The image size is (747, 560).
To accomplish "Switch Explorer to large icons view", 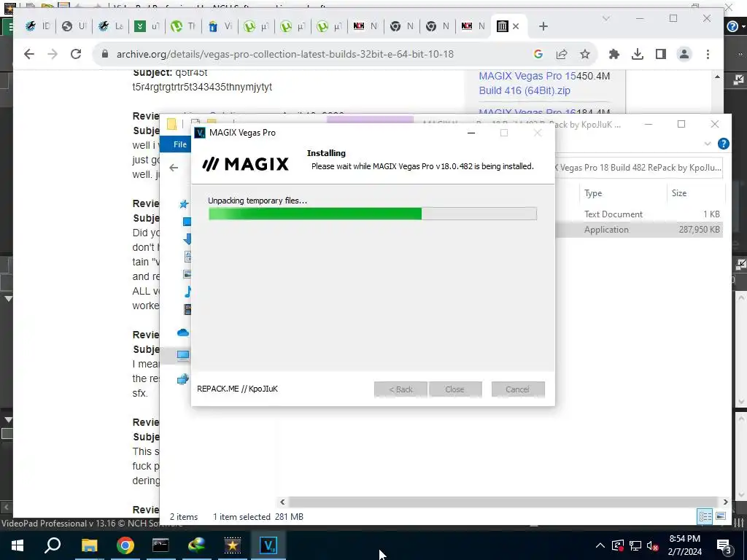I will [x=721, y=516].
